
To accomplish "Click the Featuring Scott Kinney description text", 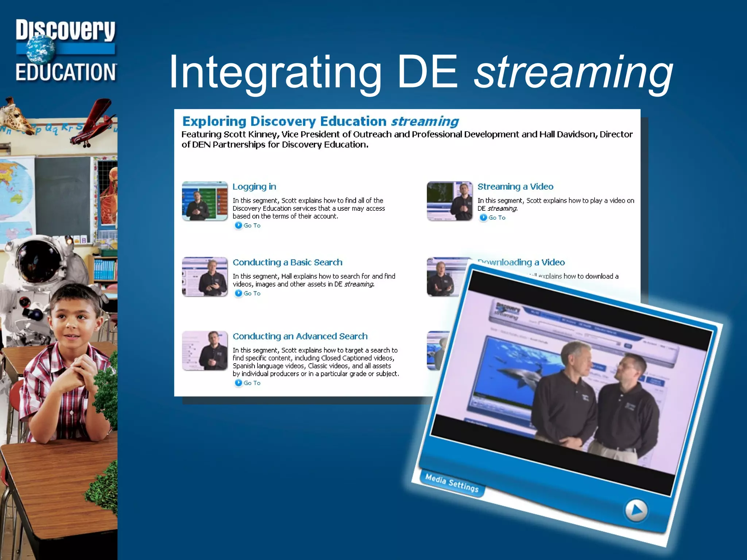I will coord(407,139).
